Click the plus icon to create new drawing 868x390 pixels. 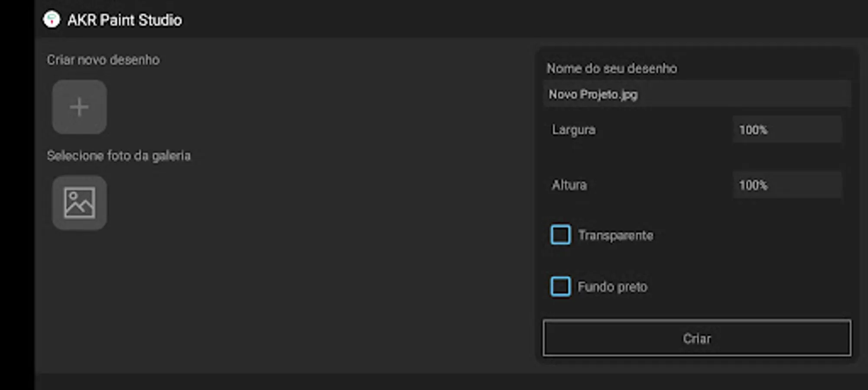click(x=79, y=107)
